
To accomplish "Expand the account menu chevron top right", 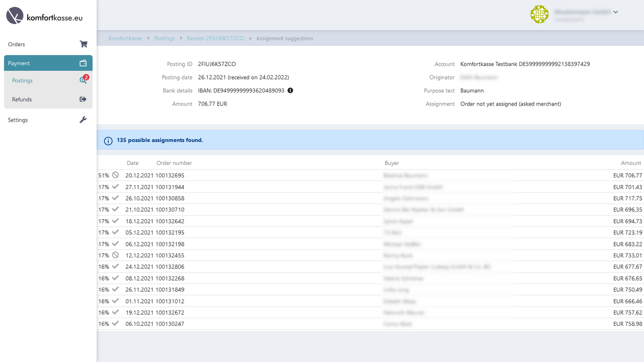I will click(x=615, y=12).
